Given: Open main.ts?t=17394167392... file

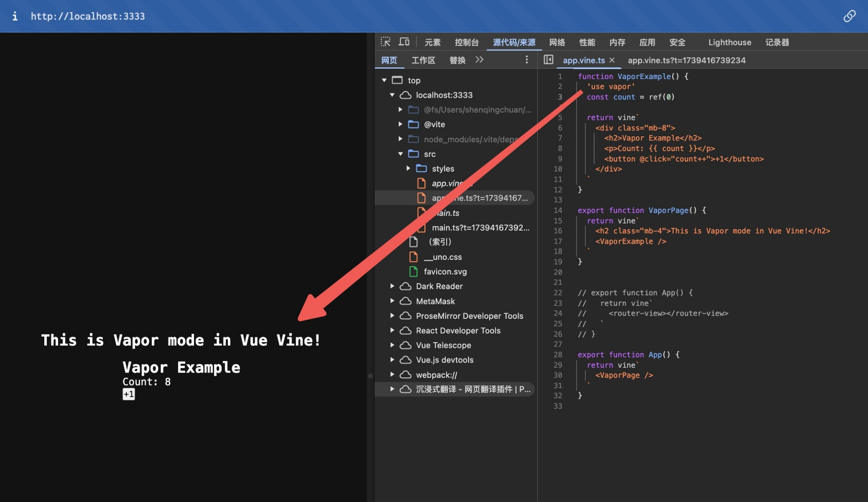Looking at the screenshot, I should pos(480,228).
